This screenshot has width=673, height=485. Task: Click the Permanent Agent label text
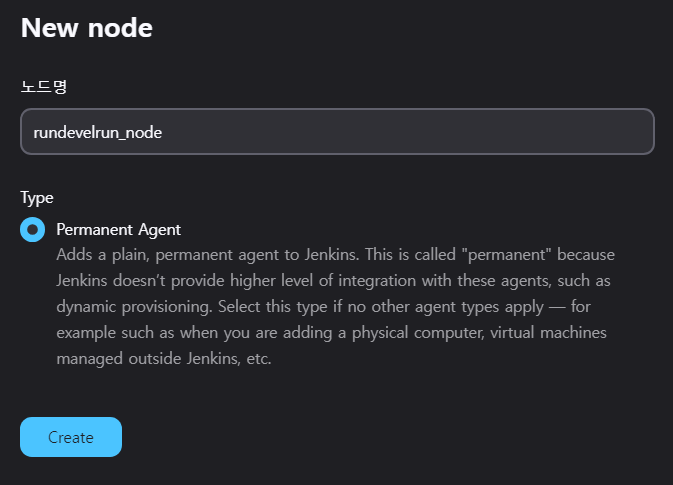118,230
